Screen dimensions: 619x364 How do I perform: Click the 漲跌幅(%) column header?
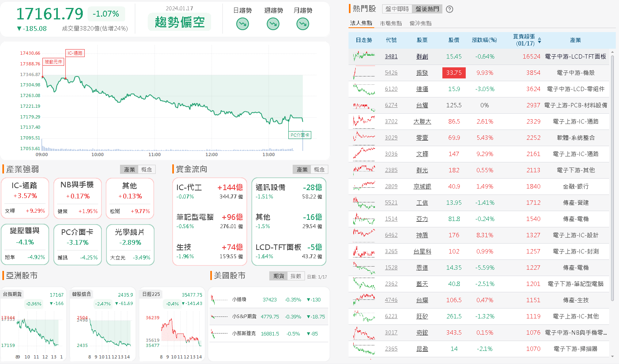tap(484, 40)
